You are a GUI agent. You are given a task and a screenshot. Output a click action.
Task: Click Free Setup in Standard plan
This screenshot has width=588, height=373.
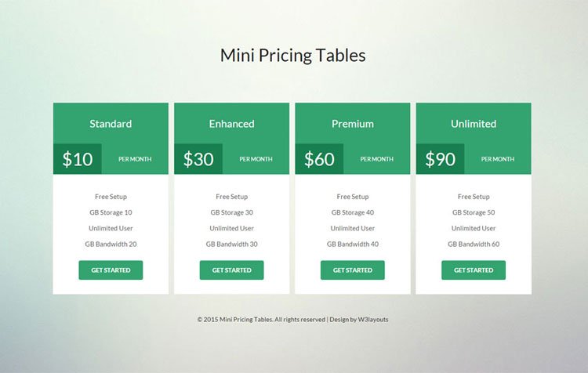(x=111, y=197)
